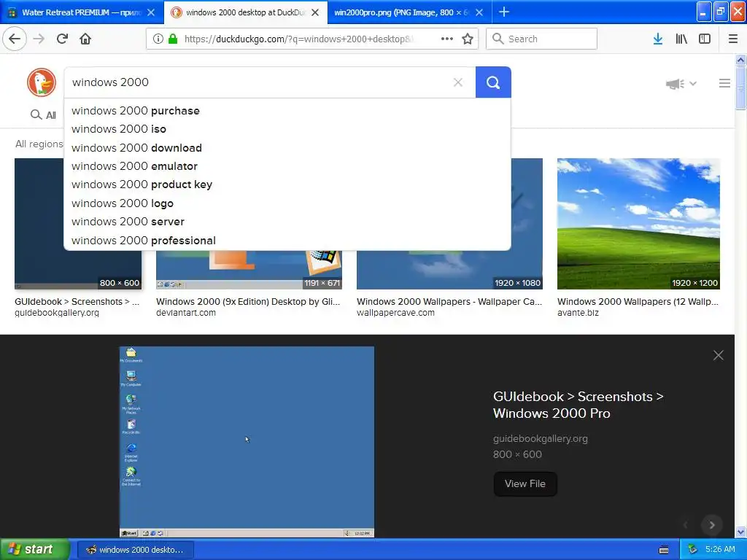The height and width of the screenshot is (560, 747).
Task: Bookmark this page with the star icon
Action: (x=468, y=39)
